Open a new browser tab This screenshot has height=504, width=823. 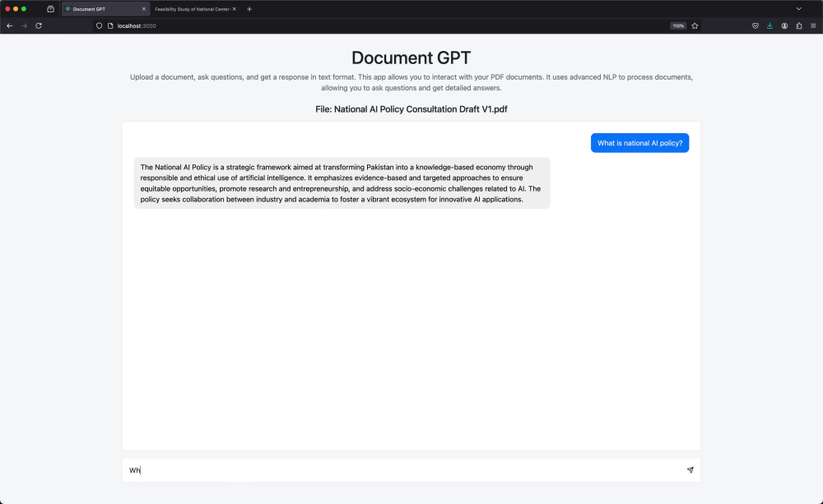pos(249,9)
